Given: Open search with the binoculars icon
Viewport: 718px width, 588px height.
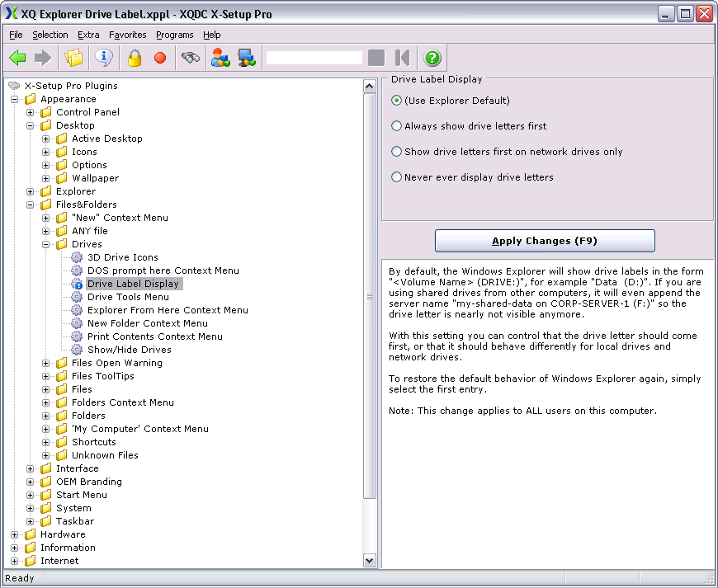Looking at the screenshot, I should pyautogui.click(x=191, y=58).
